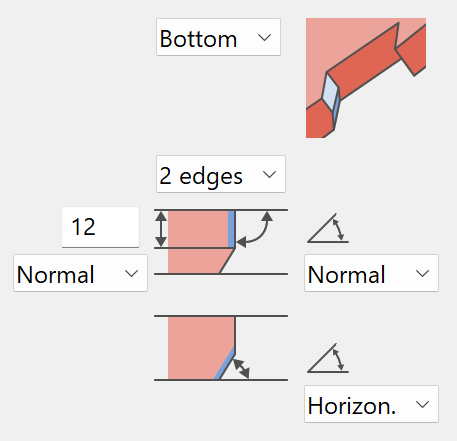Click the curved angle arrow in upper diagram
The height and width of the screenshot is (441, 457).
pos(255,229)
